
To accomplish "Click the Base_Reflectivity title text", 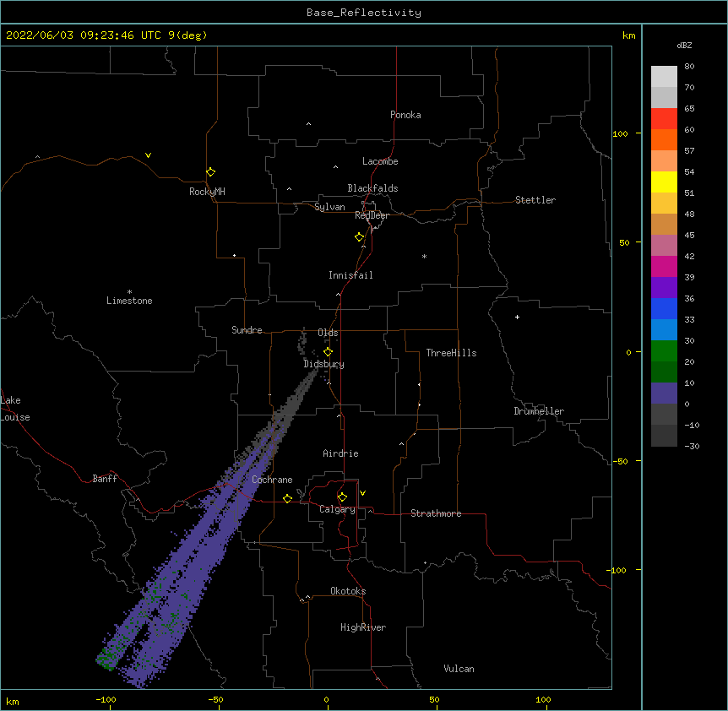I will [x=364, y=13].
